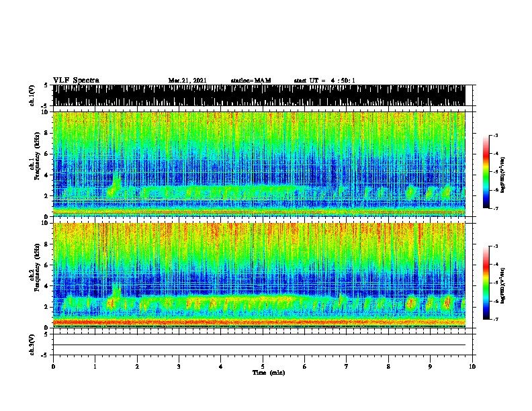This screenshot has height=411, width=532.
Task: Click the ch.2 frequency tick label "8"
Action: coord(48,244)
